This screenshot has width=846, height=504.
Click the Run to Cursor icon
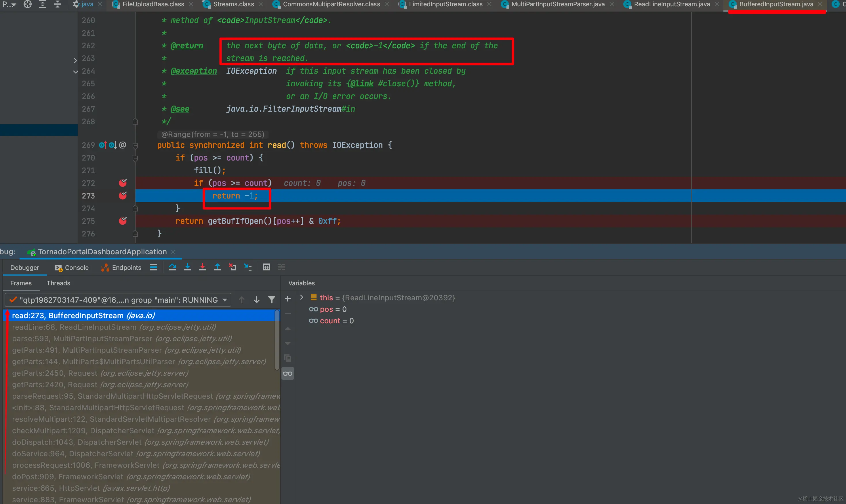(x=247, y=267)
